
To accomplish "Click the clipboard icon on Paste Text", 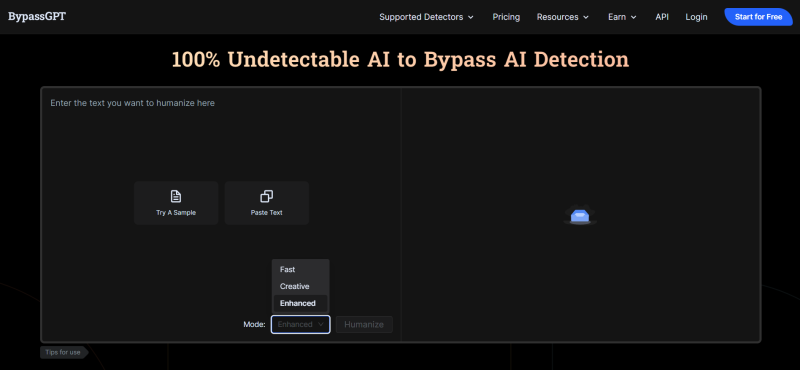I will click(x=266, y=196).
